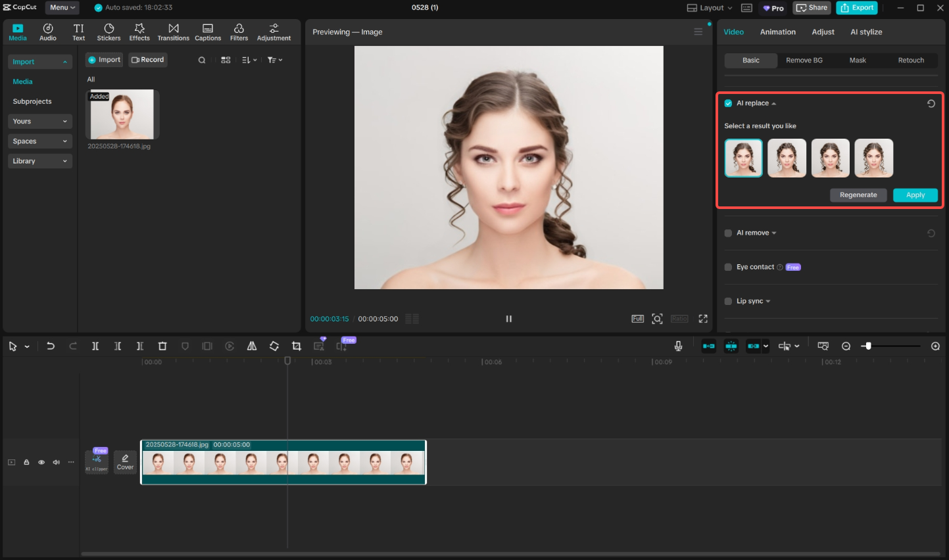This screenshot has height=560, width=949.
Task: Adjust the timeline zoom slider
Action: pos(868,346)
